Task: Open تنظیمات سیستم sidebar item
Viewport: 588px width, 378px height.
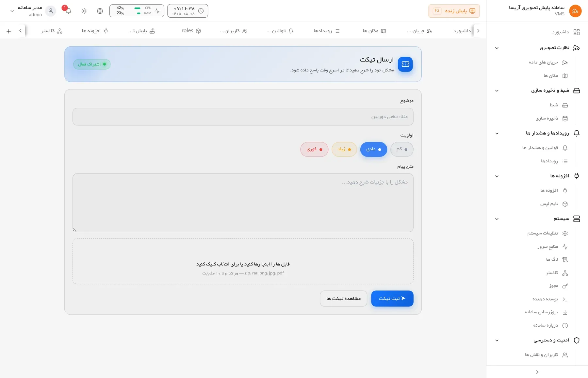Action: [548, 233]
